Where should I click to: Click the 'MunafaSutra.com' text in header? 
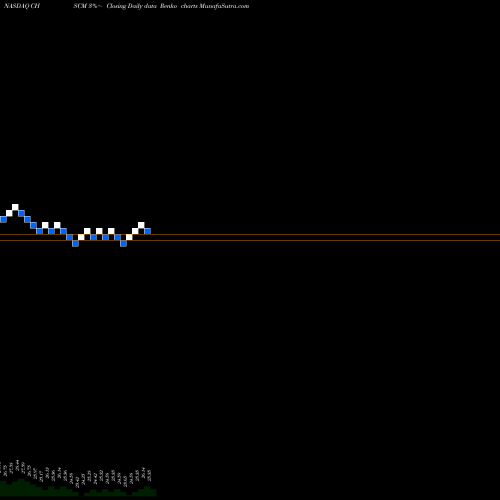pos(224,6)
